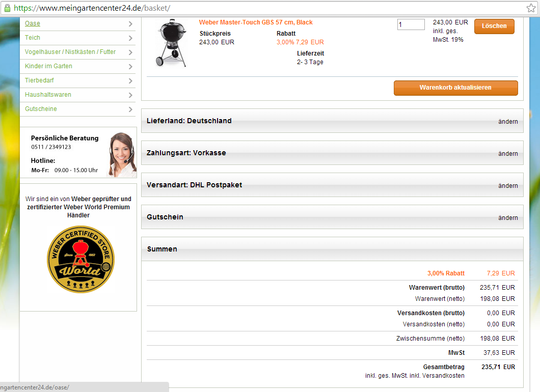Click the Persönliche Beratung heading
This screenshot has height=392, width=540.
pyautogui.click(x=65, y=138)
